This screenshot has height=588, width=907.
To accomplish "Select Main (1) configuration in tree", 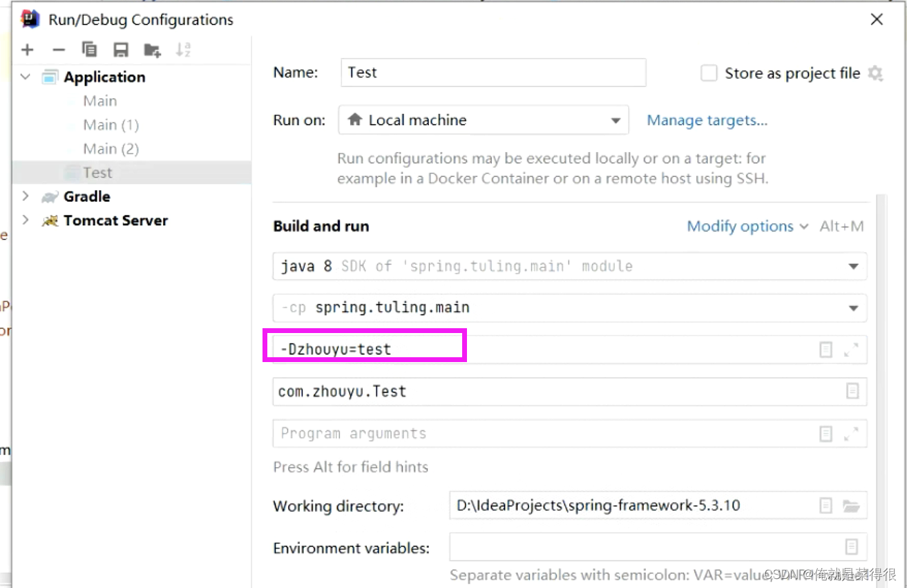I will (x=111, y=125).
